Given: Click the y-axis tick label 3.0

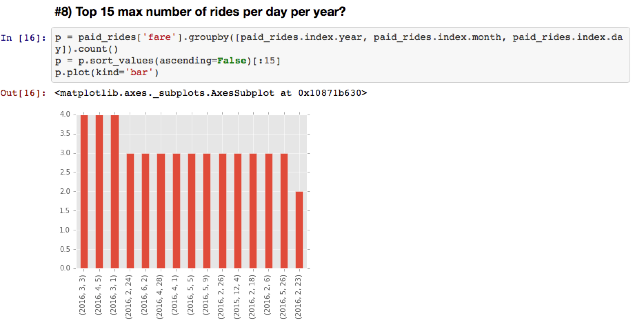Looking at the screenshot, I should coord(65,153).
